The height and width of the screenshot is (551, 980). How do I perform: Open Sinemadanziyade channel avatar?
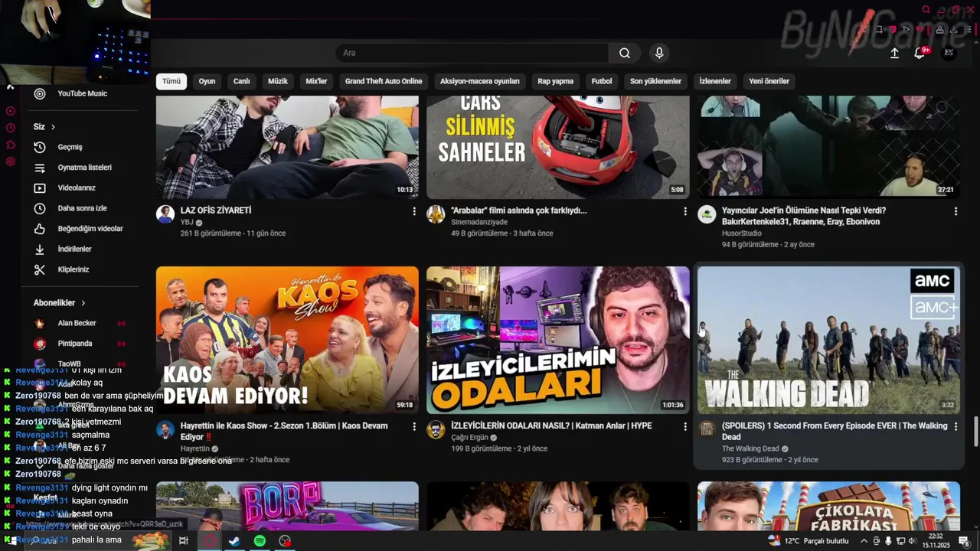coord(436,214)
